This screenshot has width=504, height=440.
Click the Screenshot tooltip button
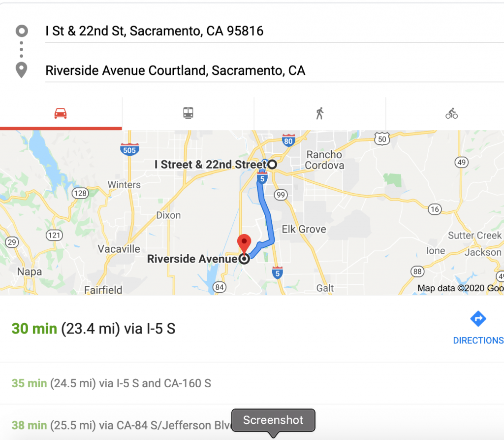pyautogui.click(x=273, y=420)
